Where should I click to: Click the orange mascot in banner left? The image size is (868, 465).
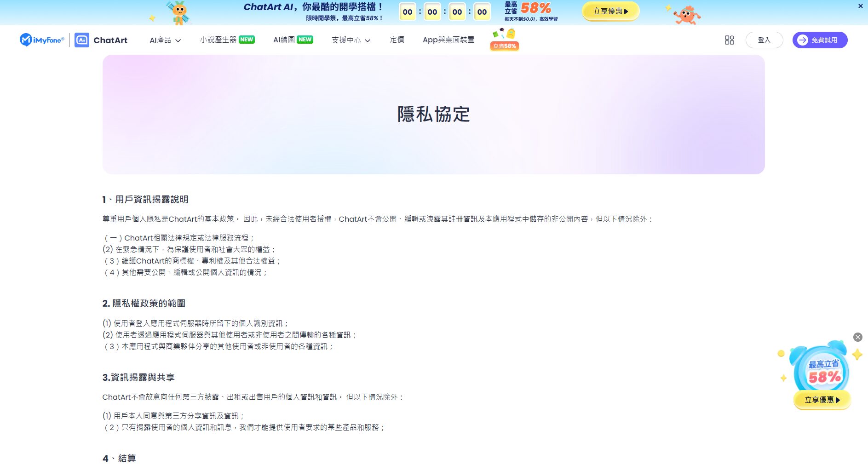tap(179, 12)
